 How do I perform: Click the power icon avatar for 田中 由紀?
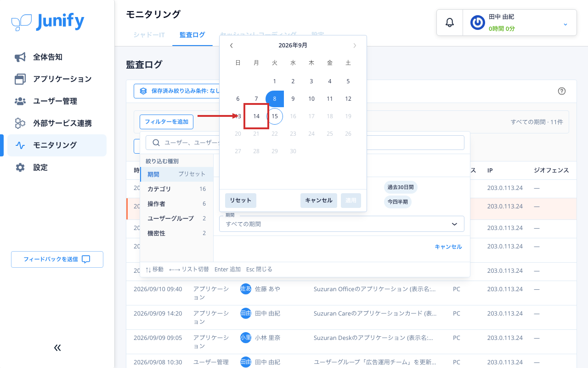[x=478, y=23]
